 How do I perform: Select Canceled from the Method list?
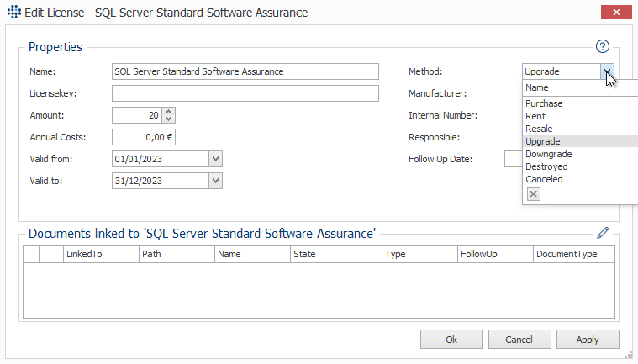click(x=581, y=179)
